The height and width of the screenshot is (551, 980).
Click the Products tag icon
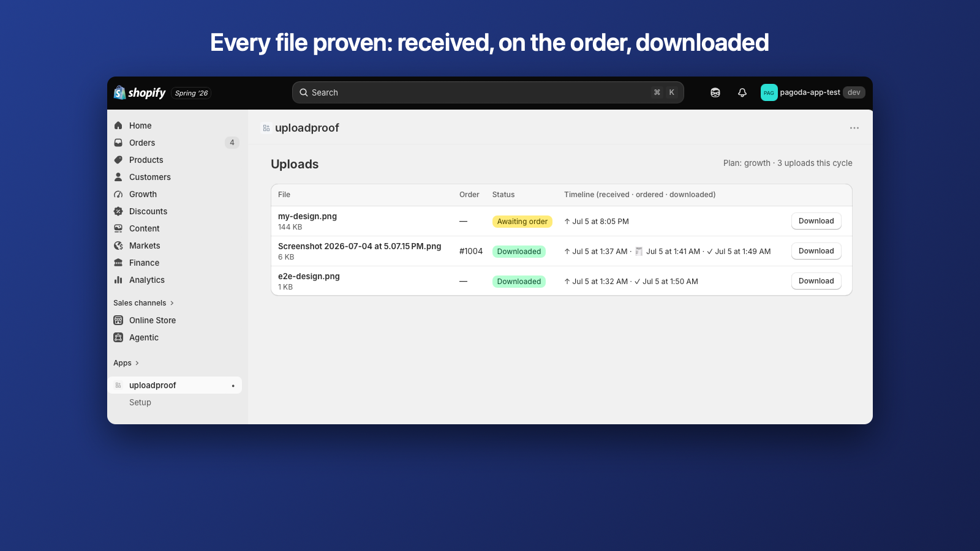point(118,160)
